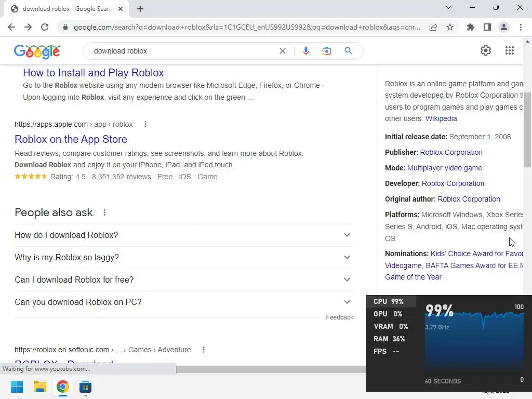The image size is (532, 399).
Task: Click 'Rating: 4.5' review text
Action: click(68, 177)
